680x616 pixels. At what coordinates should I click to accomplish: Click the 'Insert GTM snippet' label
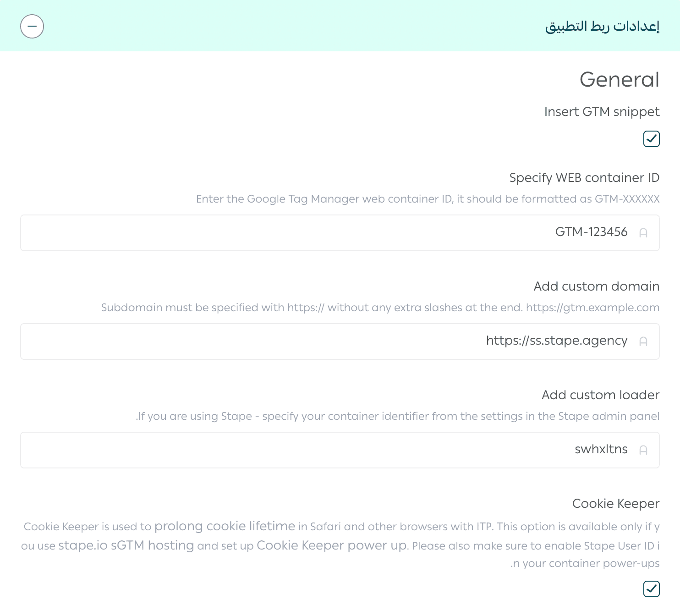point(602,111)
